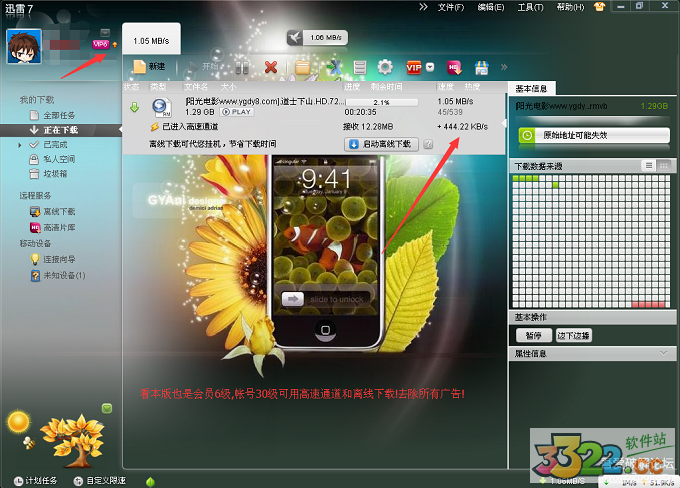Screen dimensions: 680x488
Task: Click the 进度 column header
Action: (352, 87)
